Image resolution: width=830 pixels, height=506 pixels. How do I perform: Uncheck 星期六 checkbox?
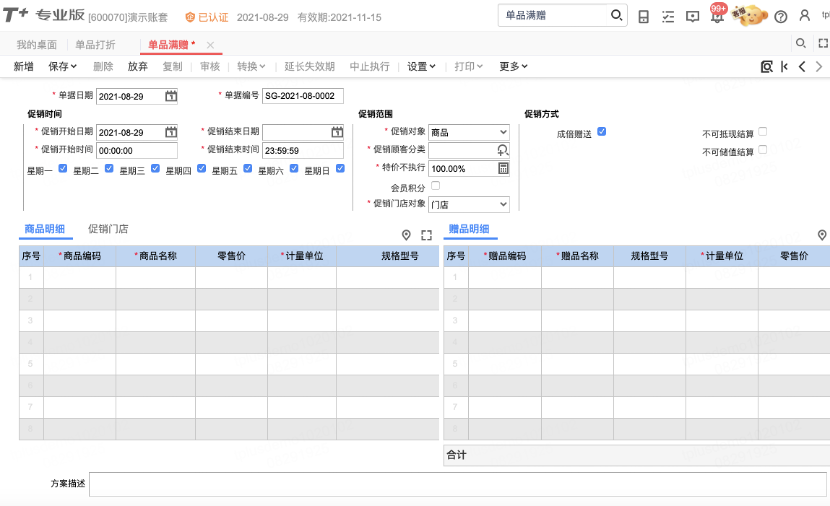[294, 168]
